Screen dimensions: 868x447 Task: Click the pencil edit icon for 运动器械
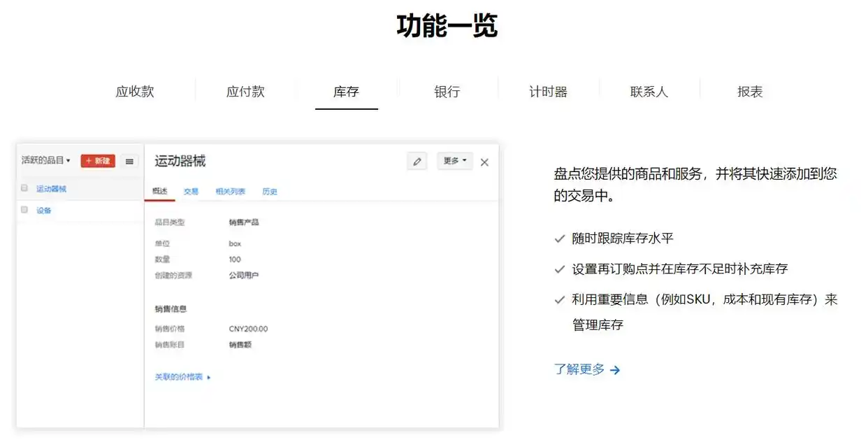click(417, 161)
